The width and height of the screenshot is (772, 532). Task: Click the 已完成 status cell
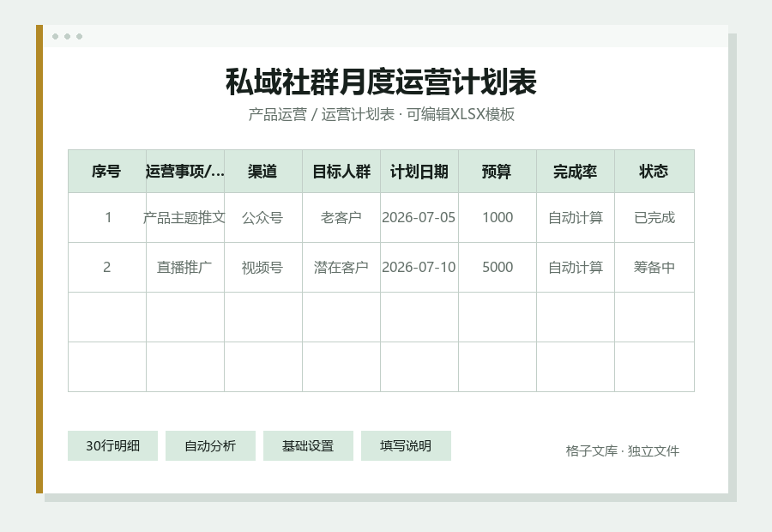(x=654, y=218)
